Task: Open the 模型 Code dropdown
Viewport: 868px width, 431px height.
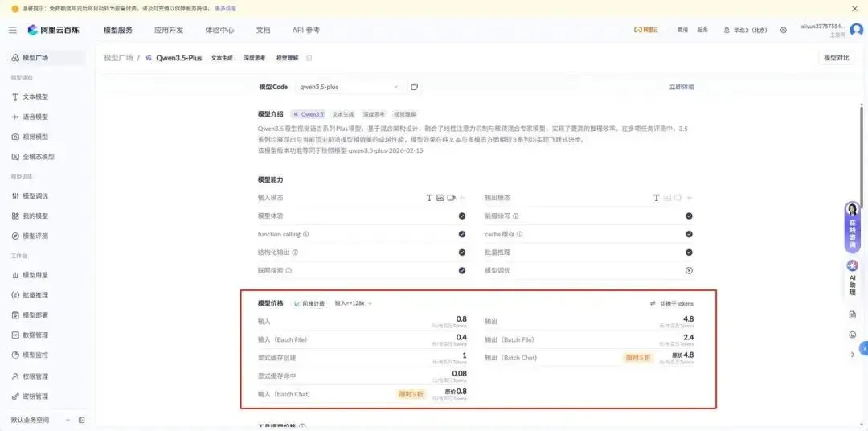Action: coord(348,87)
